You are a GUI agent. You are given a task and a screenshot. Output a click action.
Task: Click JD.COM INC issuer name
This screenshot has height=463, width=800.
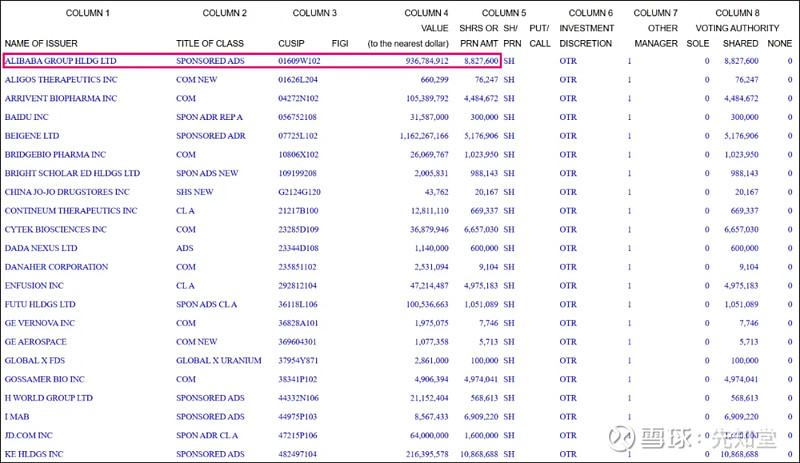[x=29, y=435]
